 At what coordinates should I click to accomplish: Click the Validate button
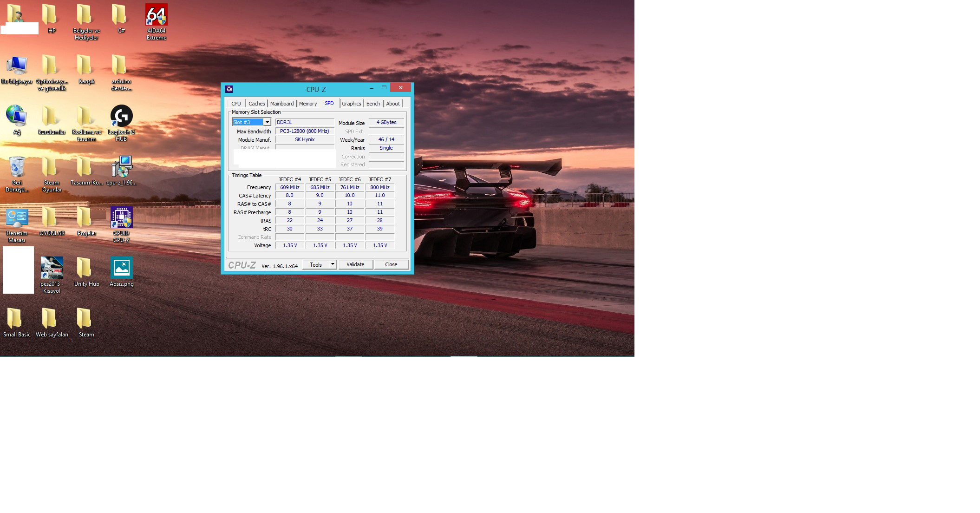pyautogui.click(x=355, y=264)
